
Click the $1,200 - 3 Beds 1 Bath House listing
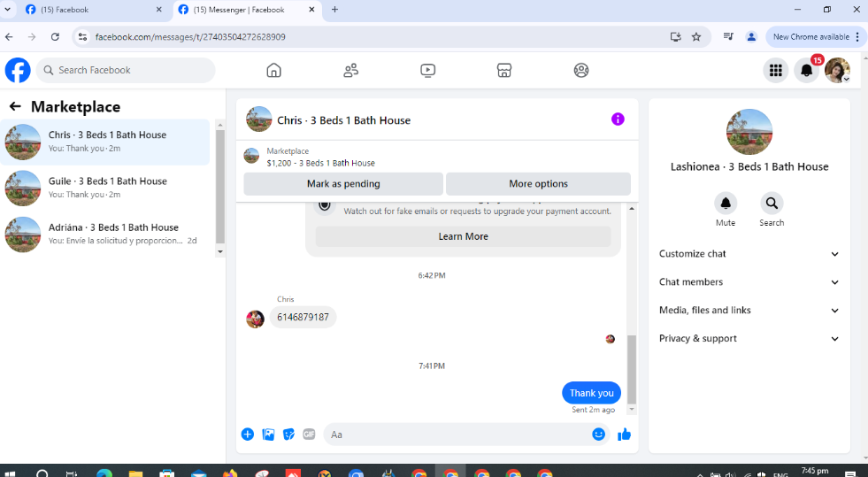pos(320,163)
